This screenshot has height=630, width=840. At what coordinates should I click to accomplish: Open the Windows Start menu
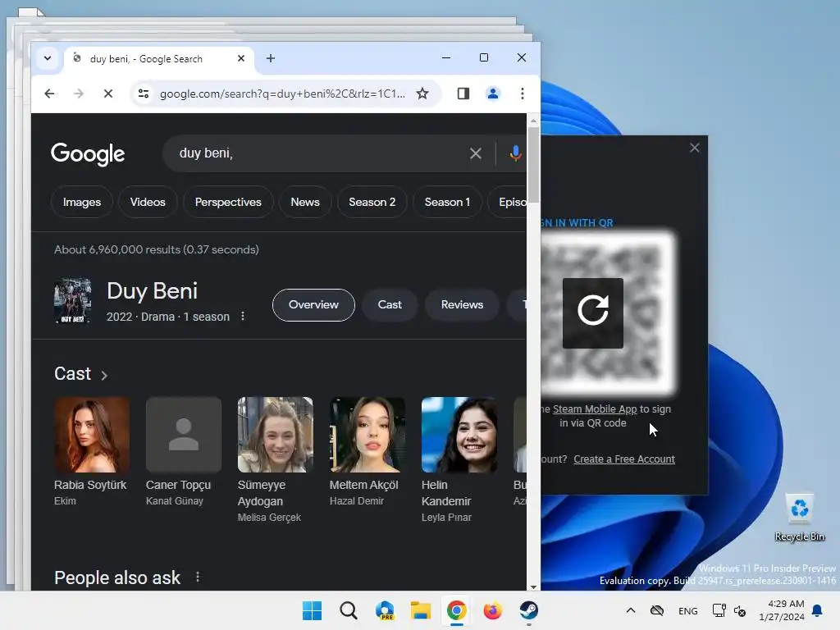313,610
